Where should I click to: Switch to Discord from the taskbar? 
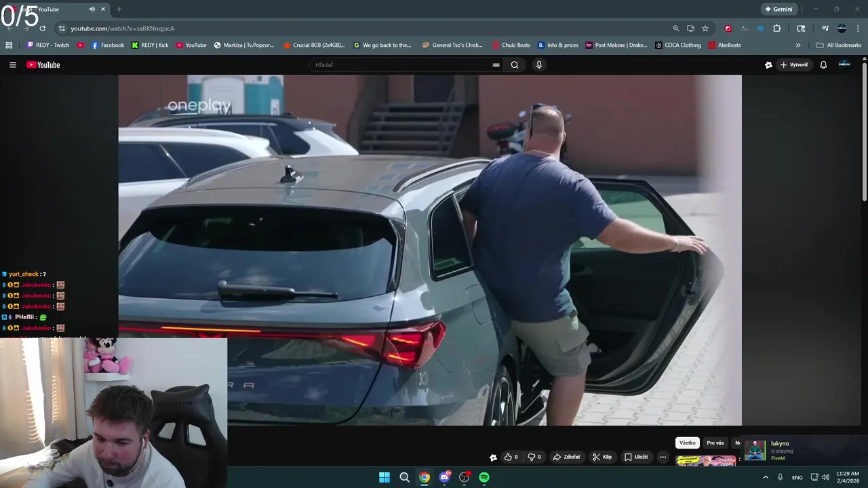click(x=444, y=477)
